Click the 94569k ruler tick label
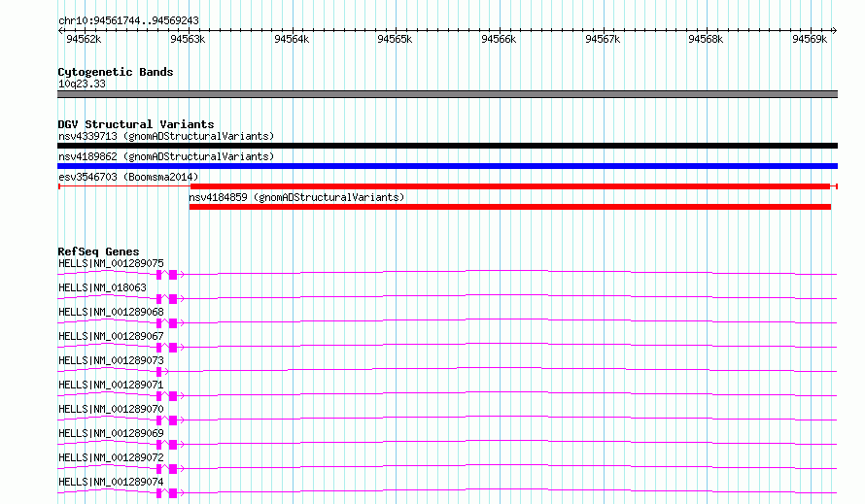This screenshot has width=865, height=504. 810,39
